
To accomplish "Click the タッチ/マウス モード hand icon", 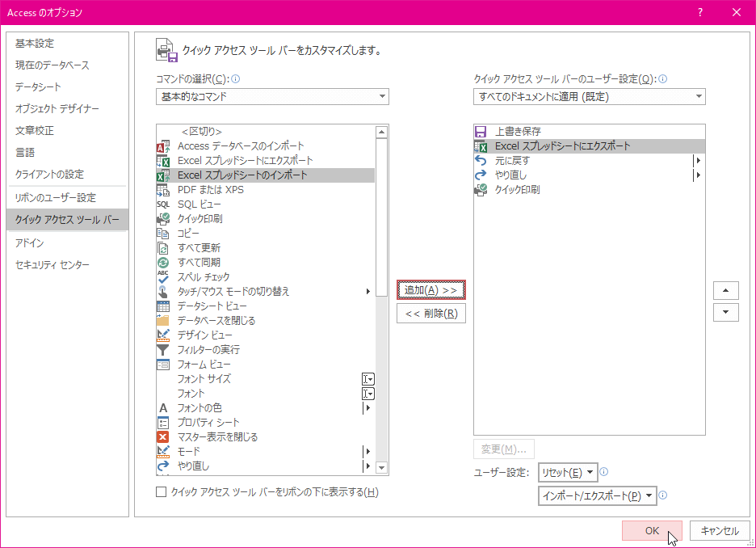I will (x=163, y=291).
